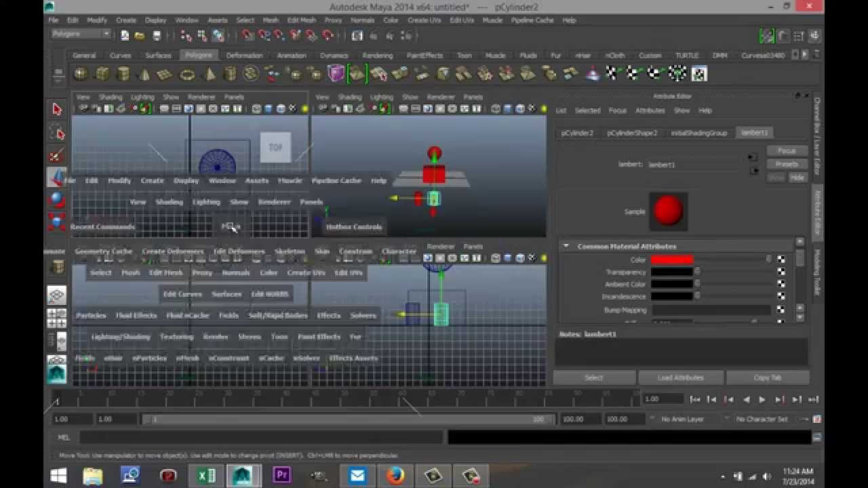Open Excel from the Windows taskbar

[x=205, y=476]
